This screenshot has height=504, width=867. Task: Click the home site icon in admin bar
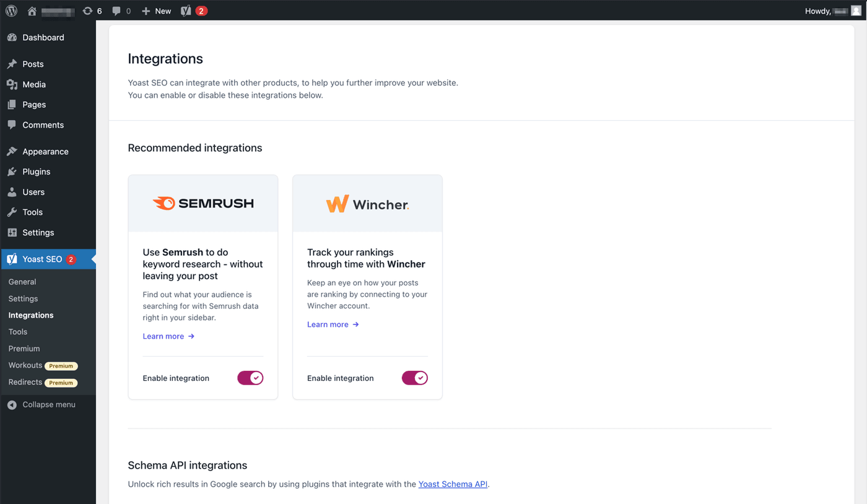pyautogui.click(x=32, y=11)
